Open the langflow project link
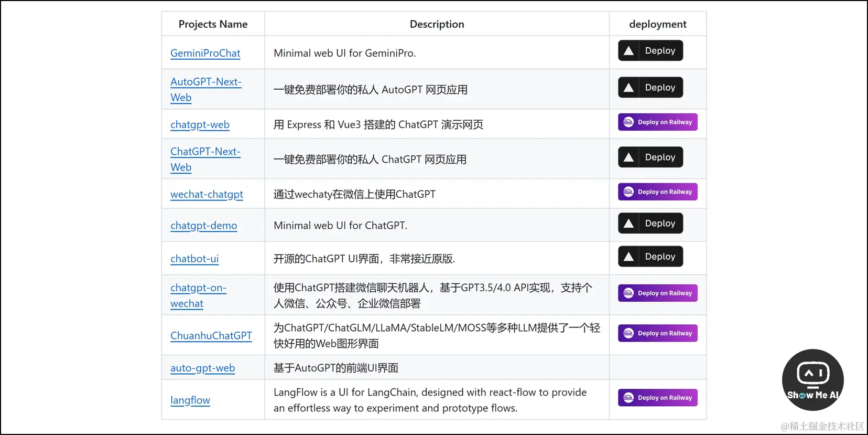Viewport: 868px width, 435px height. (x=190, y=400)
